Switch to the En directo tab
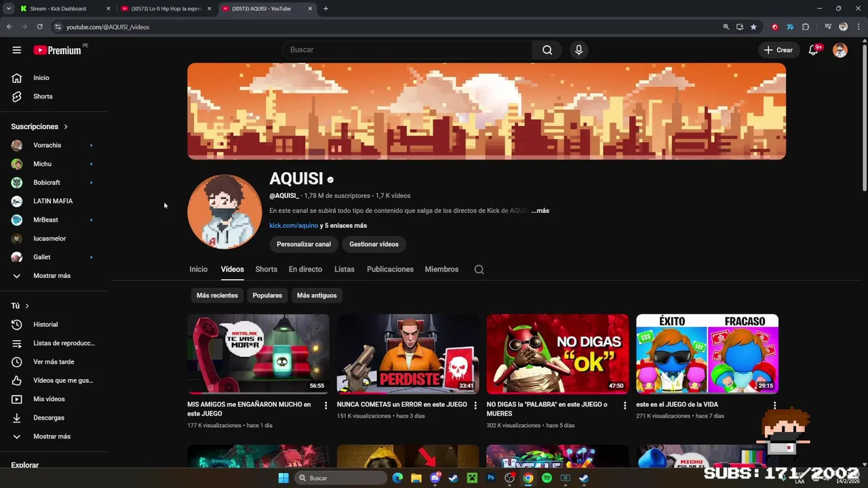Screen dimensions: 868x488 pyautogui.click(x=305, y=269)
